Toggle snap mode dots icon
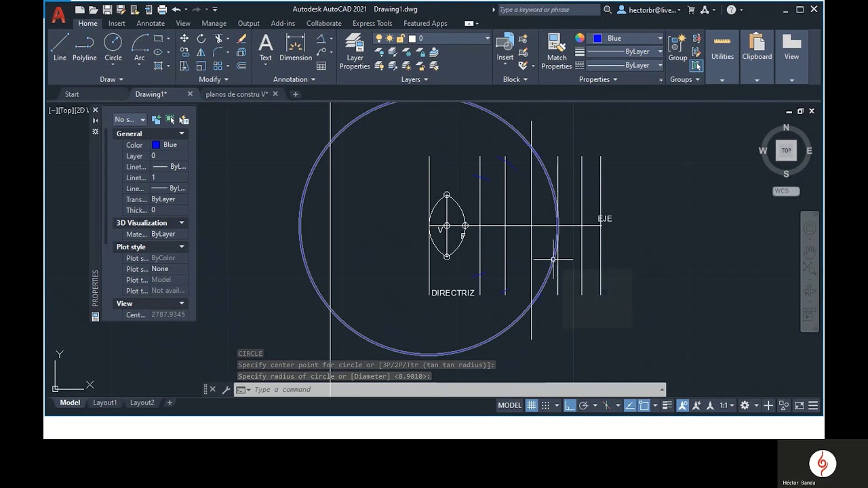This screenshot has width=868, height=488. coord(545,405)
